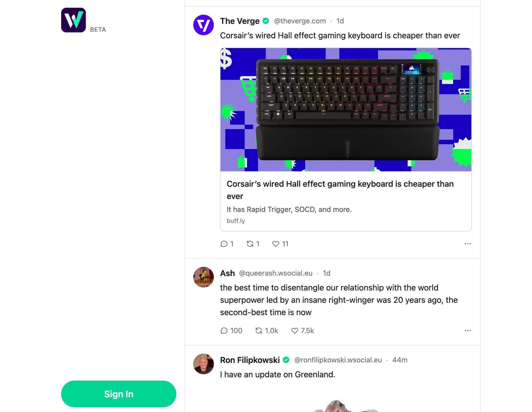The height and width of the screenshot is (412, 532).
Task: Click Ash's profile avatar
Action: coord(203,277)
